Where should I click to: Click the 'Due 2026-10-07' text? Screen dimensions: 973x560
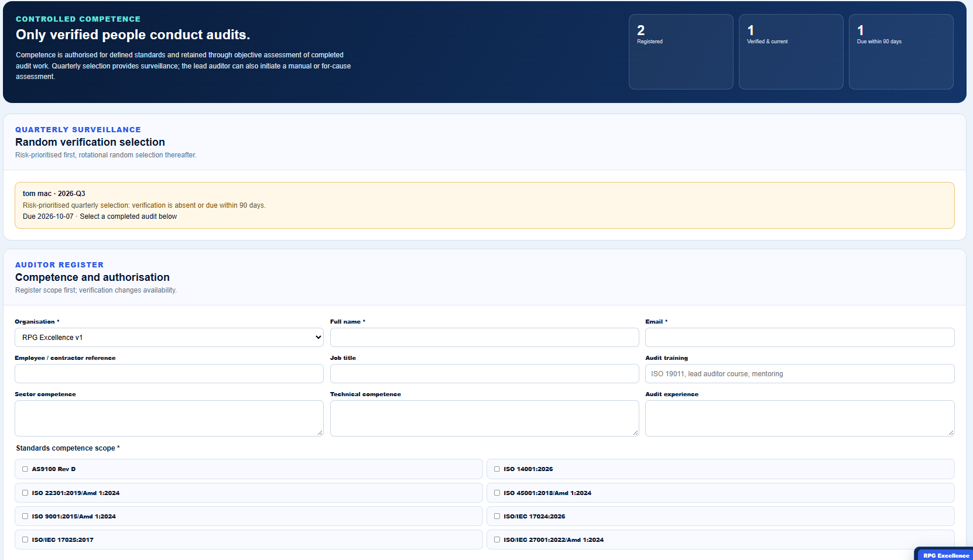coord(48,217)
